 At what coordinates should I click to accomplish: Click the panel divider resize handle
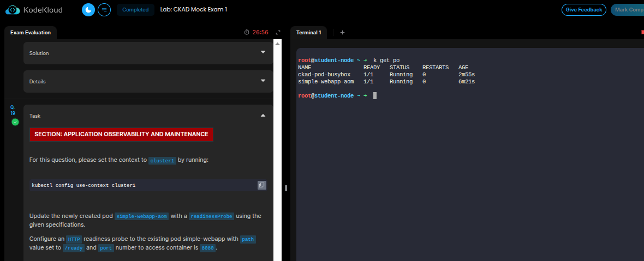pos(286,188)
